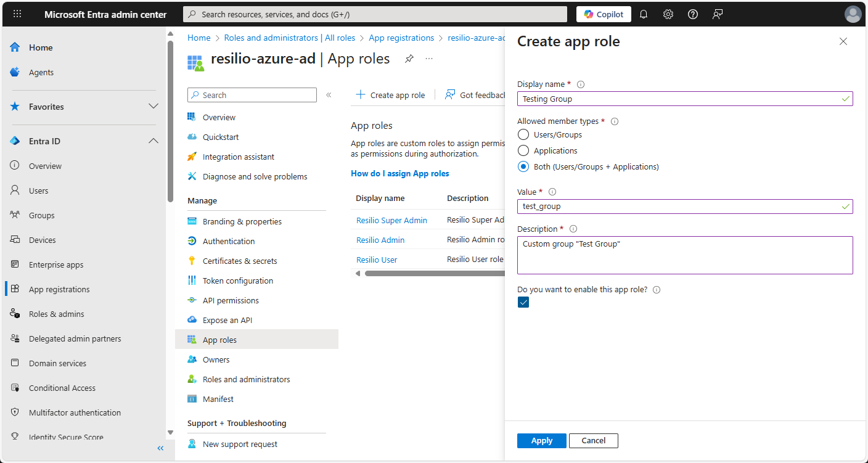The width and height of the screenshot is (868, 463).
Task: Select the Applications radio option
Action: click(x=523, y=150)
